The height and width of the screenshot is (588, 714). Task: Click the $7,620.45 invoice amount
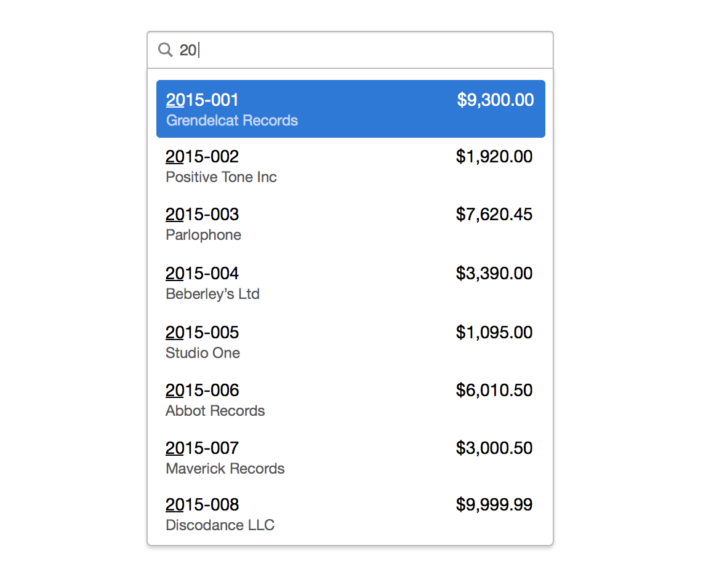494,215
